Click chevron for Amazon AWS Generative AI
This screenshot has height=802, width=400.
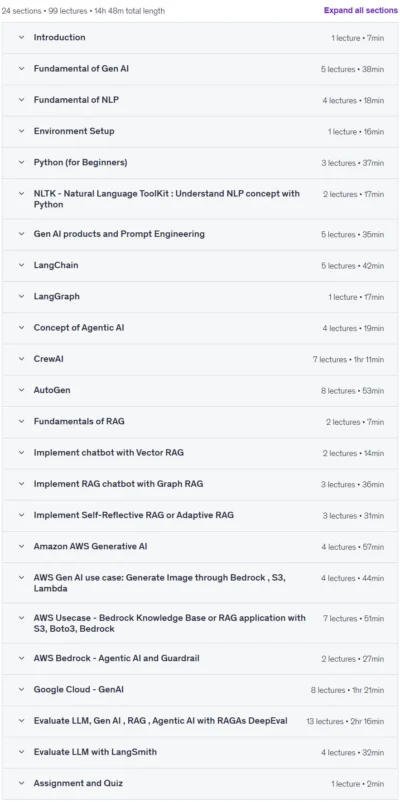click(21, 546)
